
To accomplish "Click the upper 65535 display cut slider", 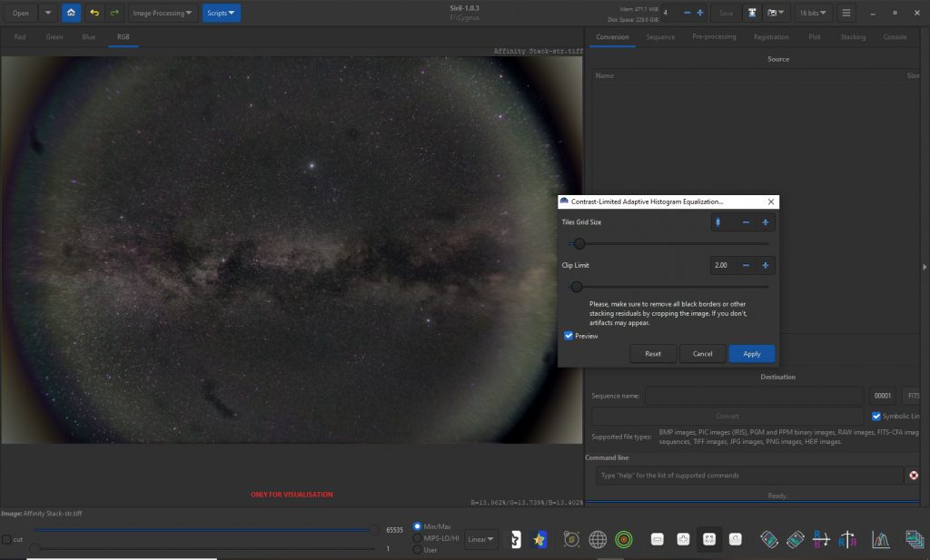I will (x=203, y=530).
